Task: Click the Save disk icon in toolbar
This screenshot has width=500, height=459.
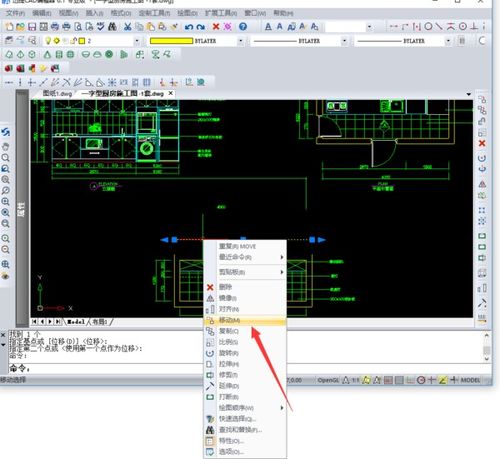Action: coord(32,27)
